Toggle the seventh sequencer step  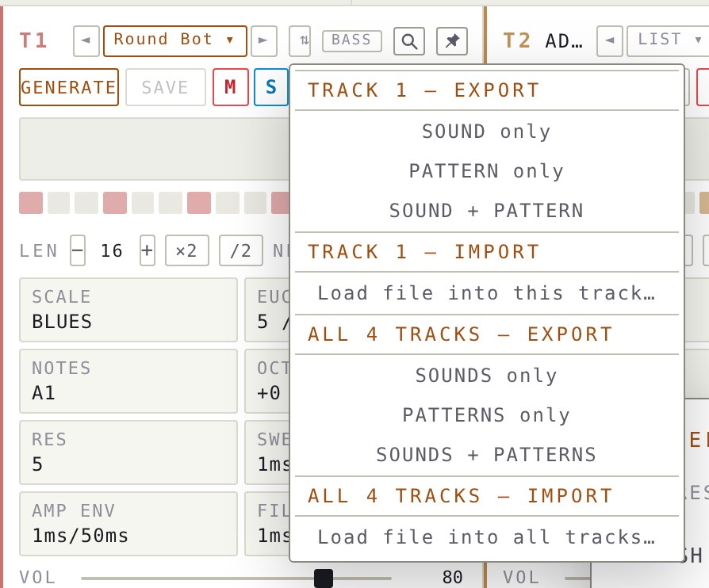199,203
